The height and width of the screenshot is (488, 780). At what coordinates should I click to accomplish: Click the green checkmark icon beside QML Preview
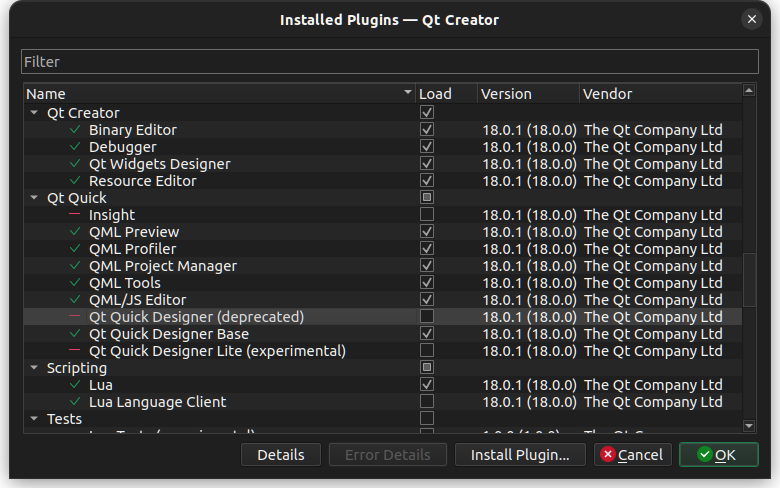75,232
